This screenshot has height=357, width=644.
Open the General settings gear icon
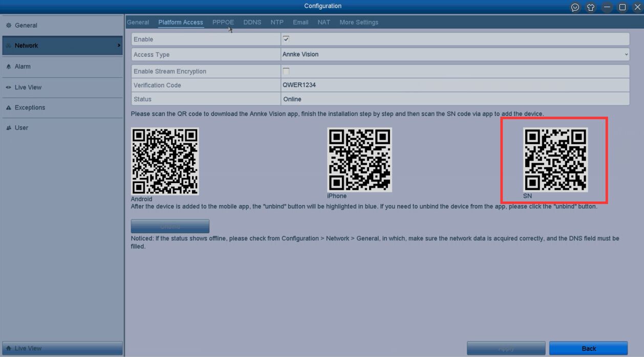9,26
